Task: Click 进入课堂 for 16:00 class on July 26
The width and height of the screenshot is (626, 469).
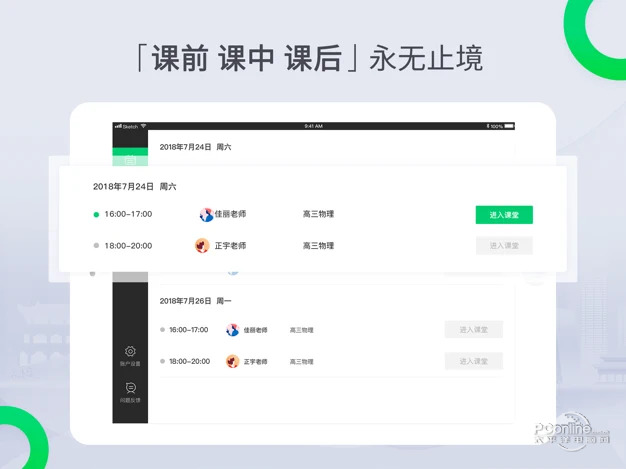Action: [473, 330]
